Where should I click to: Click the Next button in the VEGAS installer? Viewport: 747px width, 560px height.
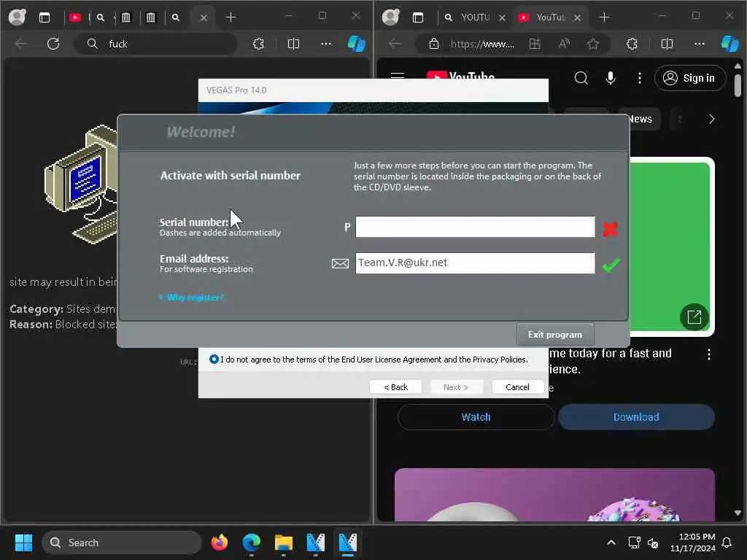[x=457, y=387]
